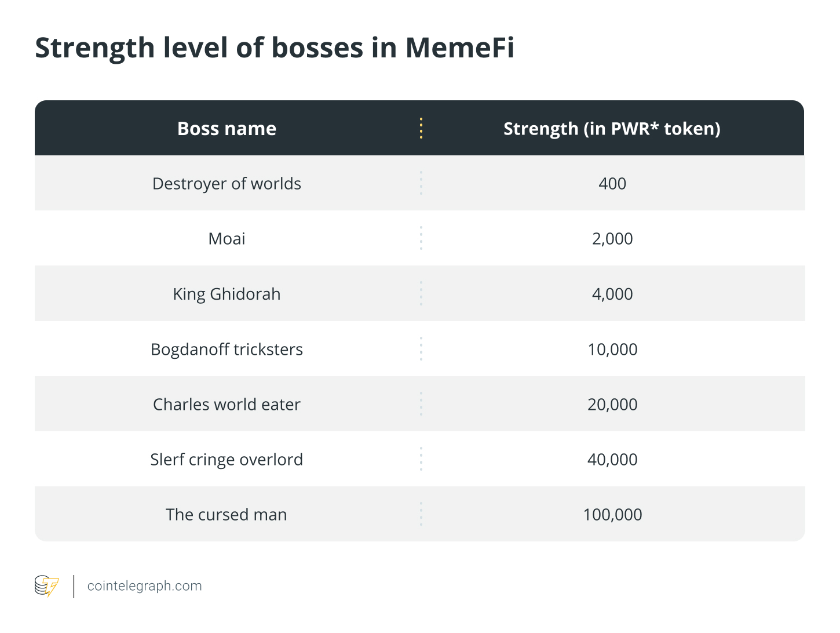Select the "Strength (in PWR* token)" column header
This screenshot has width=840, height=633.
coord(612,129)
